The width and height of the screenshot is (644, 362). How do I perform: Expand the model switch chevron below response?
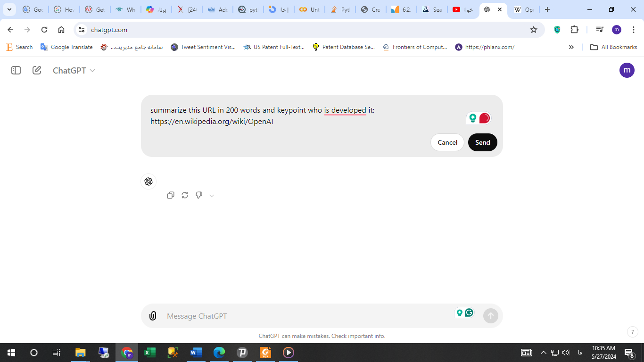[x=212, y=196]
